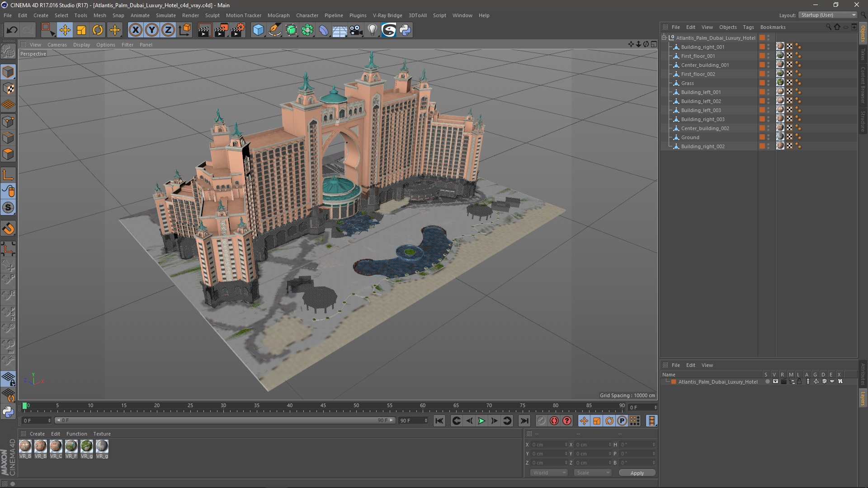Click the Apply button
Image resolution: width=868 pixels, height=488 pixels.
click(637, 473)
